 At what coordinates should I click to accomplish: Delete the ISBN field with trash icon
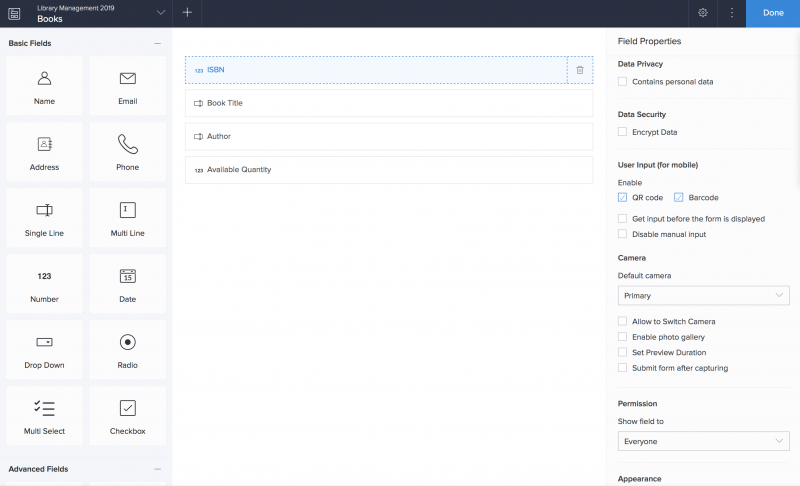pyautogui.click(x=580, y=70)
